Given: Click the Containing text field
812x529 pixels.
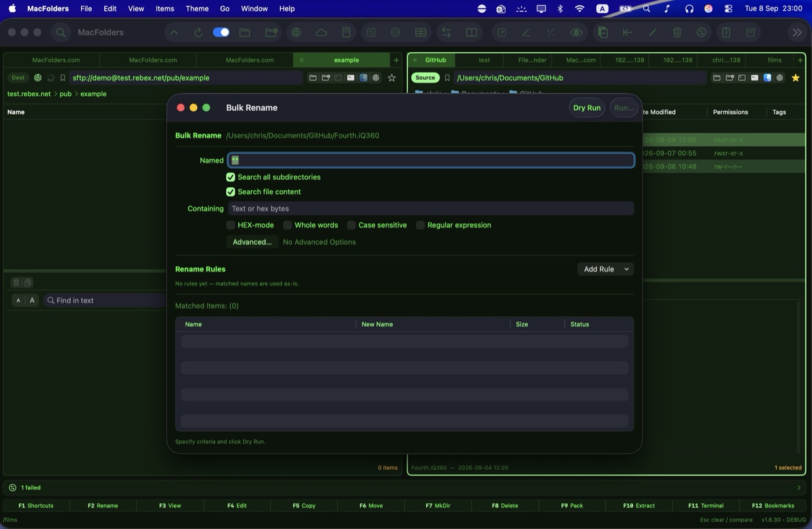Looking at the screenshot, I should pos(431,208).
